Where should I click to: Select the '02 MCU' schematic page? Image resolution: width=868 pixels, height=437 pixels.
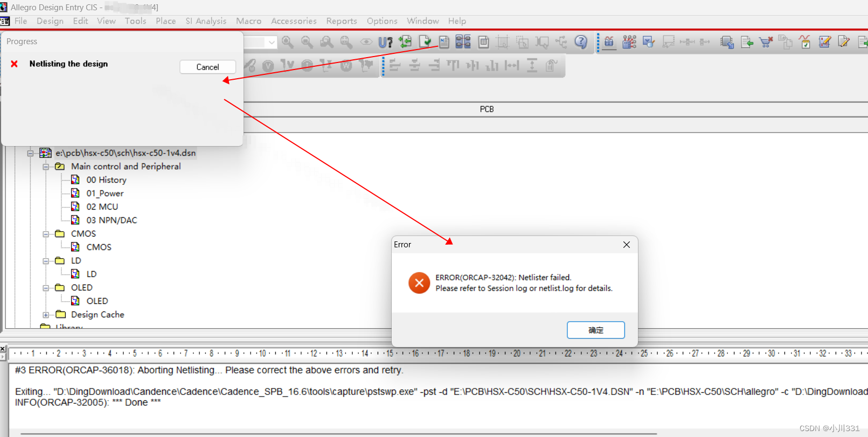tap(102, 207)
